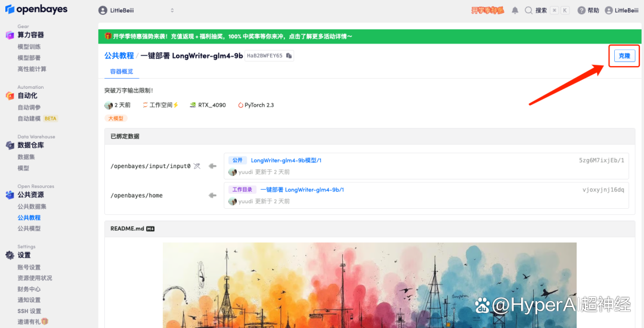Open 邀请有礼 in sidebar
Viewport: 644px width, 328px height.
33,322
